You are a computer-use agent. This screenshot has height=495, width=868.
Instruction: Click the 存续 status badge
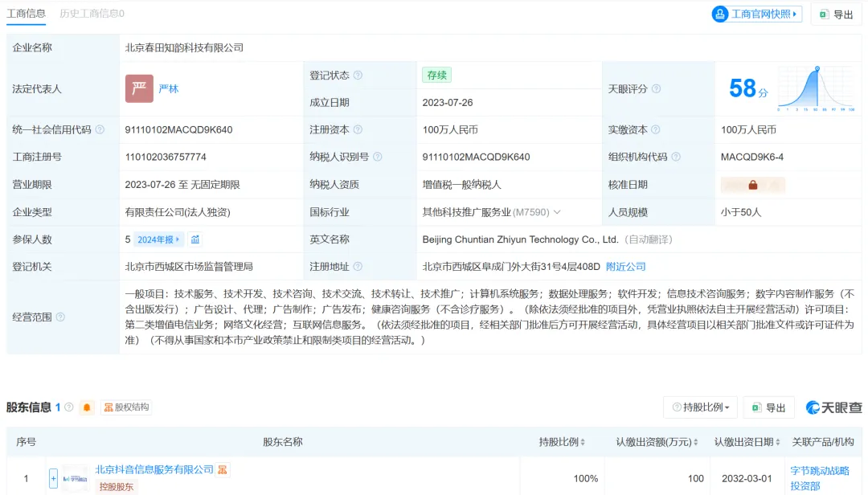(x=436, y=76)
